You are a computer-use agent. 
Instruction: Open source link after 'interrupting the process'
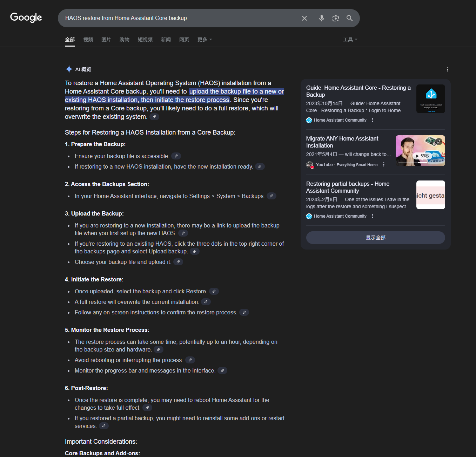click(x=190, y=360)
